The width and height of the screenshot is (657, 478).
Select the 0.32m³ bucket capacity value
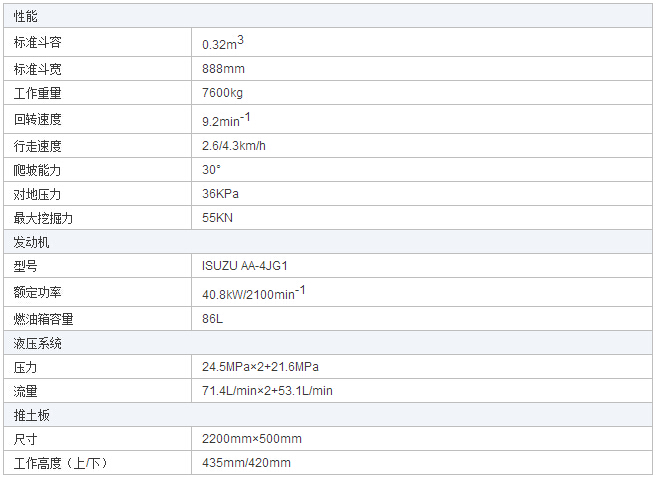223,43
